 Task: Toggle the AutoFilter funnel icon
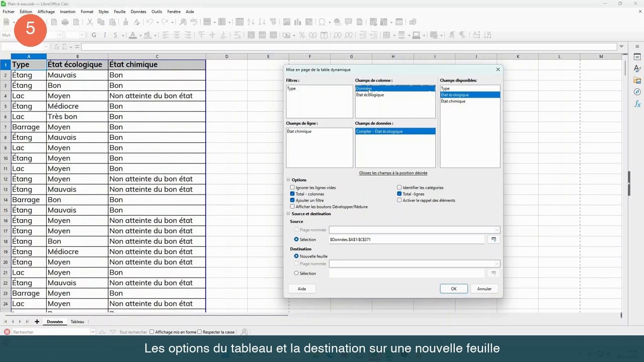click(x=273, y=22)
